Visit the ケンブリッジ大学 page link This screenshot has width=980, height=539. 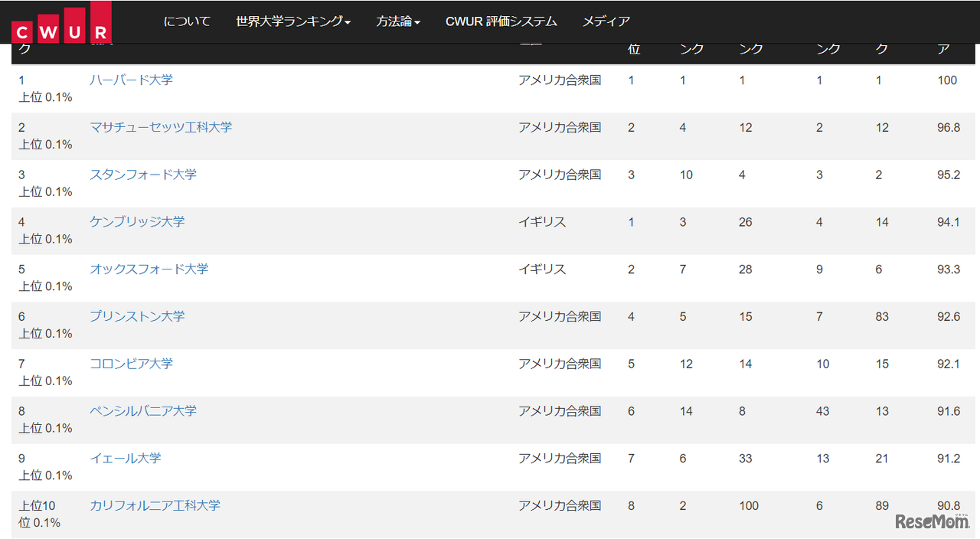click(137, 222)
